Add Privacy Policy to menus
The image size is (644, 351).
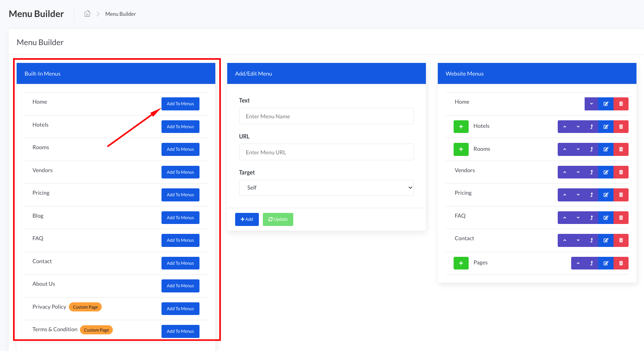(x=180, y=309)
